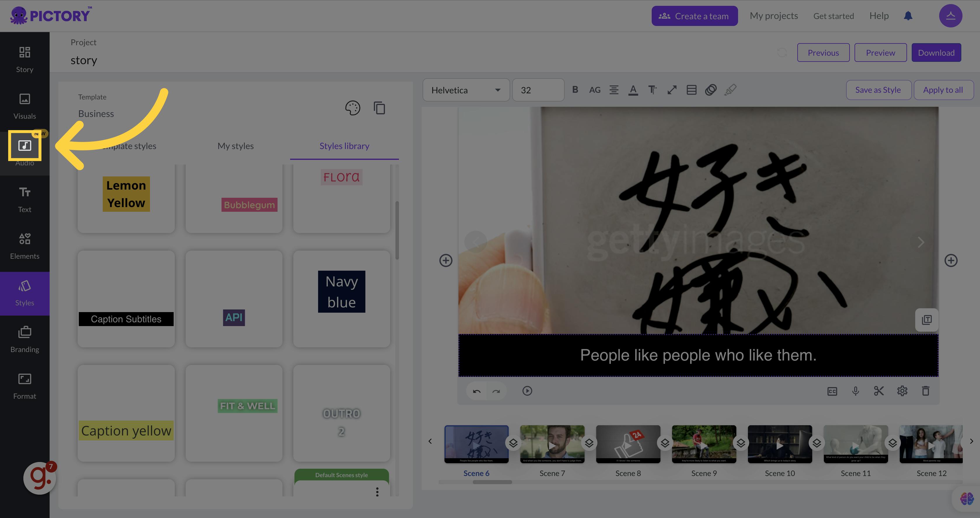Image resolution: width=980 pixels, height=518 pixels.
Task: Go to the next visual with right chevron
Action: [x=921, y=242]
